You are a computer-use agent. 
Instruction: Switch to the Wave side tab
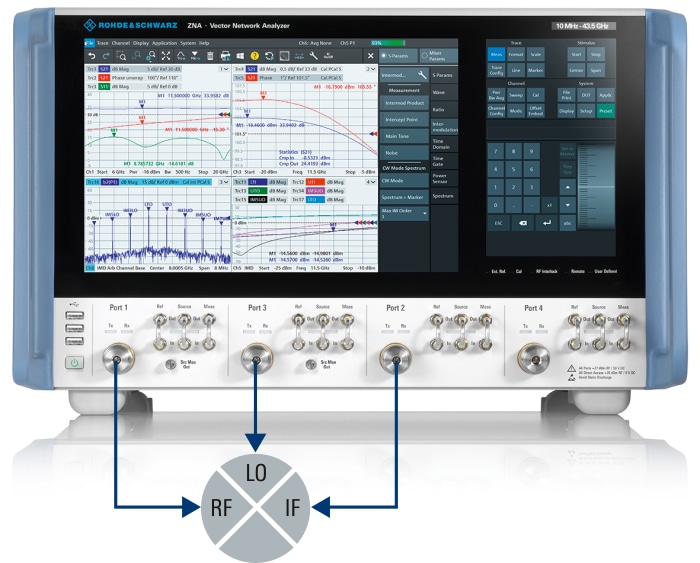coord(445,92)
